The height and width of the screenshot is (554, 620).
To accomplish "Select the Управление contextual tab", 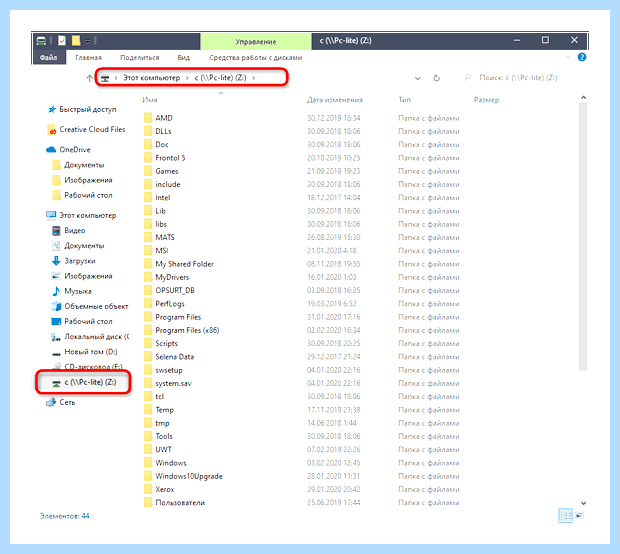I will tap(256, 42).
